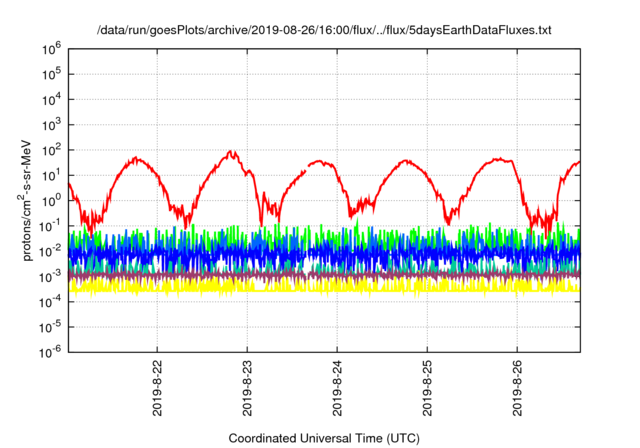Viewport: 640px width, 448px height.
Task: Click the red curve's highest peak
Action: pyautogui.click(x=231, y=153)
